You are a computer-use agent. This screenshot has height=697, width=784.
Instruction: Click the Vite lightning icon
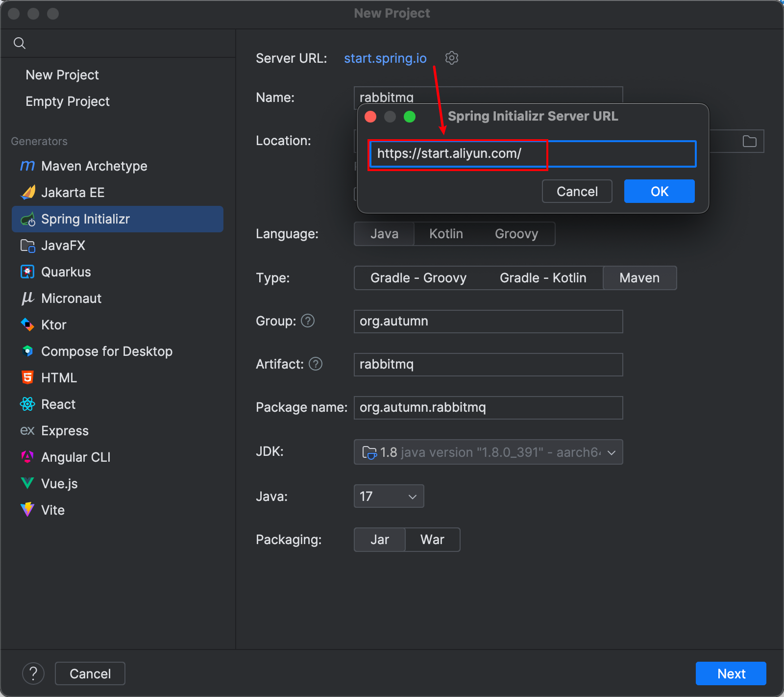(27, 510)
